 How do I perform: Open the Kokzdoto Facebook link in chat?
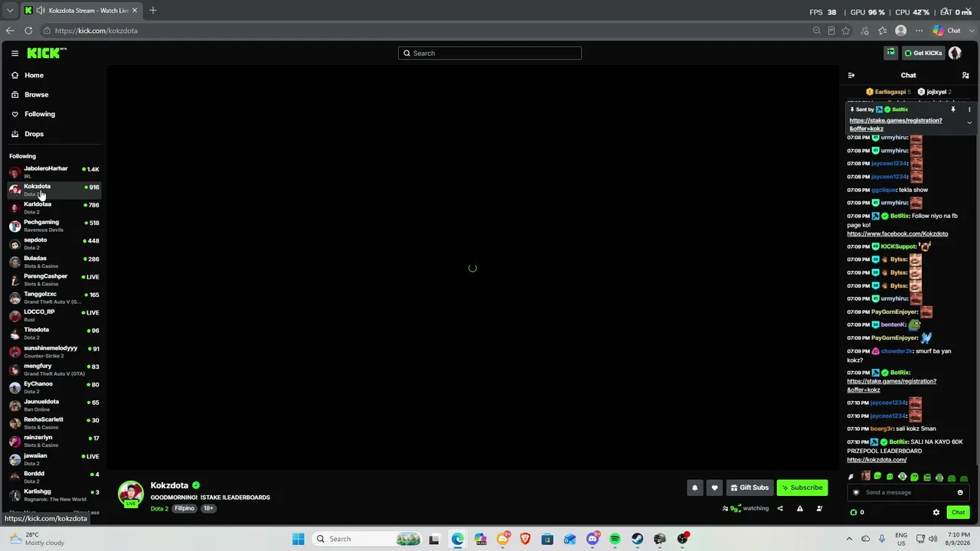pyautogui.click(x=897, y=234)
